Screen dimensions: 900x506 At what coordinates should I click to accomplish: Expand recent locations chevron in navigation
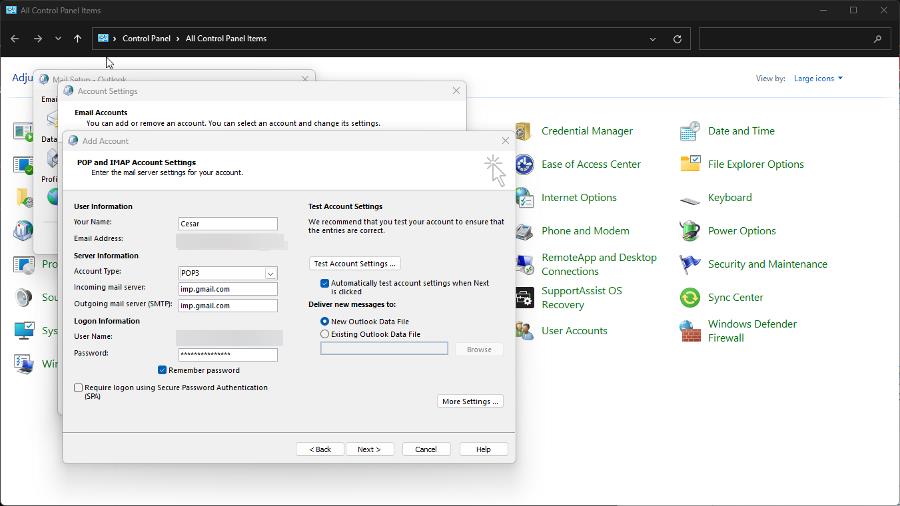tap(58, 38)
